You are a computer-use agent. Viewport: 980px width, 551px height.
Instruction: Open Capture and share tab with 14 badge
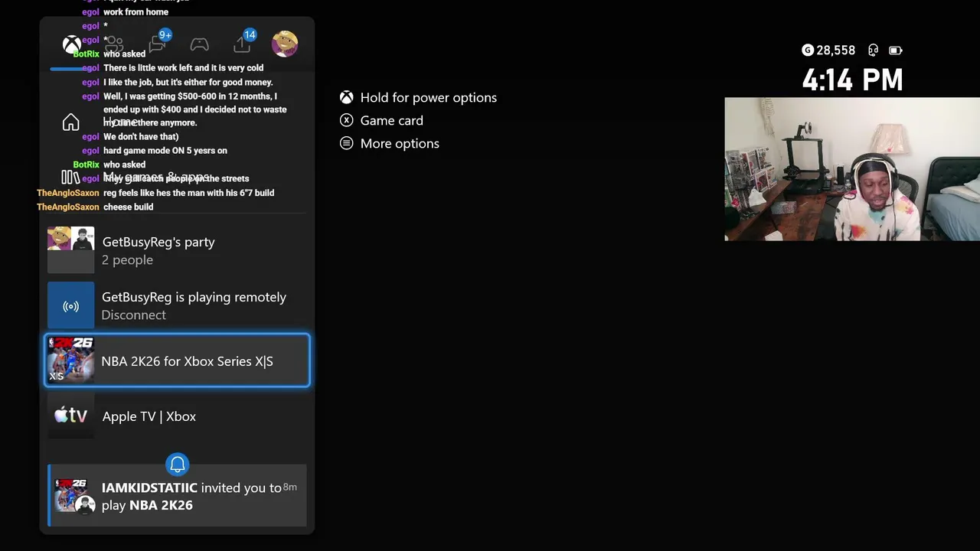pyautogui.click(x=243, y=43)
